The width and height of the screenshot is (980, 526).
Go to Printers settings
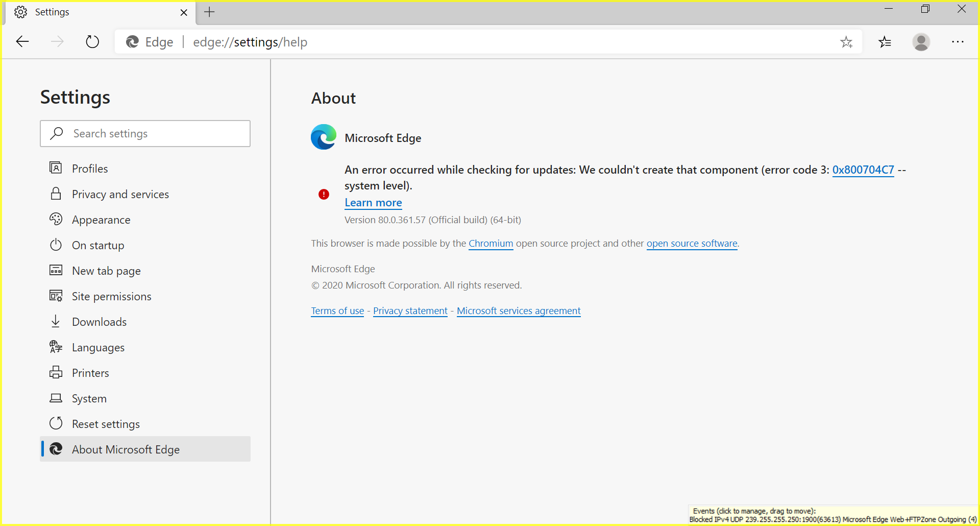point(145,372)
